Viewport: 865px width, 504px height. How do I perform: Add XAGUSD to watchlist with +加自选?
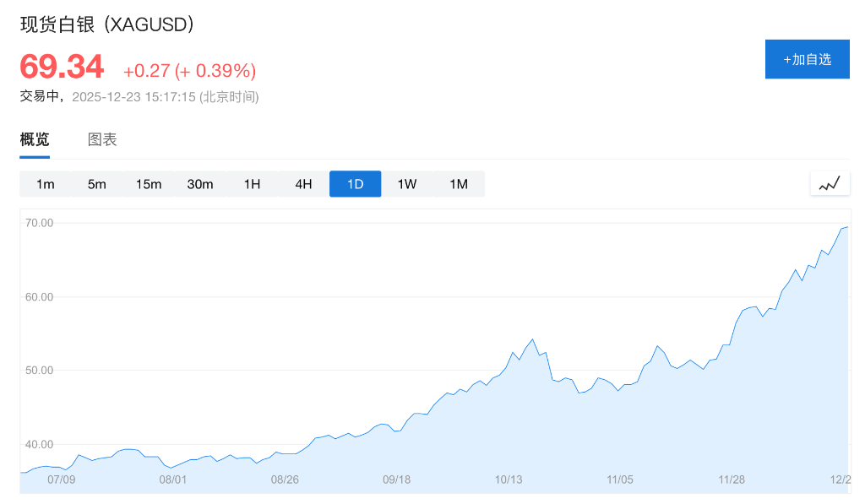[807, 59]
